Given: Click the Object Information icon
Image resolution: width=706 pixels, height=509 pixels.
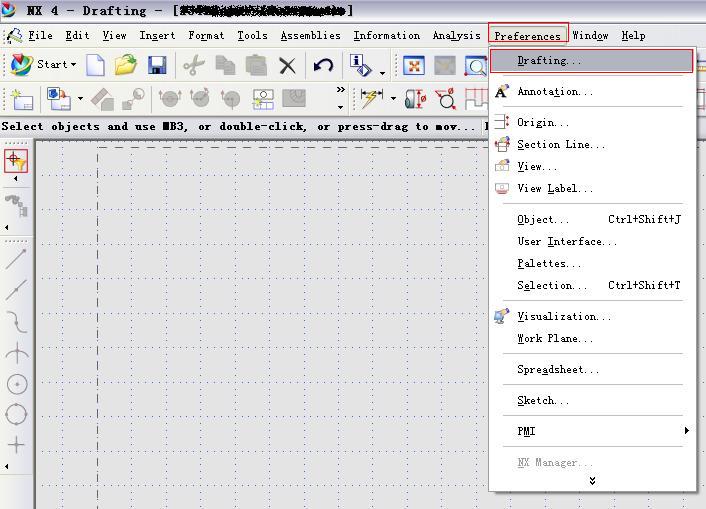Looking at the screenshot, I should [361, 65].
